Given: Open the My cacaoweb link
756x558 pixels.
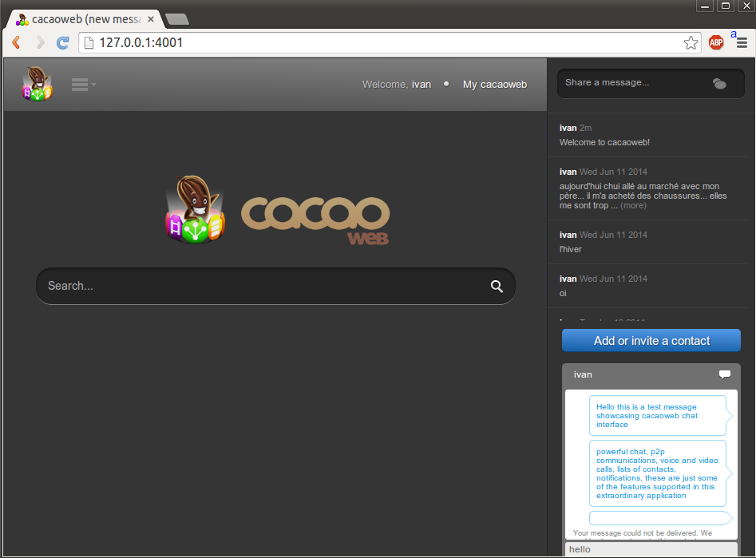Looking at the screenshot, I should (495, 85).
